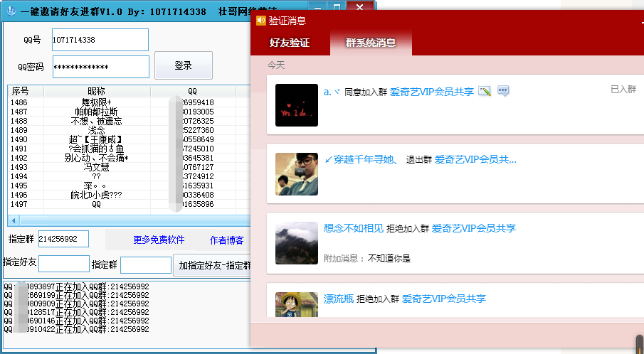Click the 昵称 column header
The width and height of the screenshot is (644, 354).
[97, 91]
